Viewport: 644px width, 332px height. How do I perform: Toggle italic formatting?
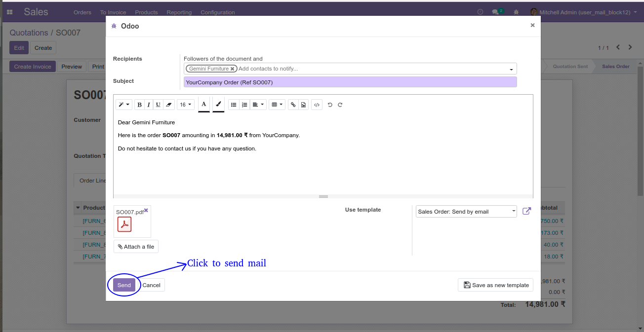tap(149, 105)
